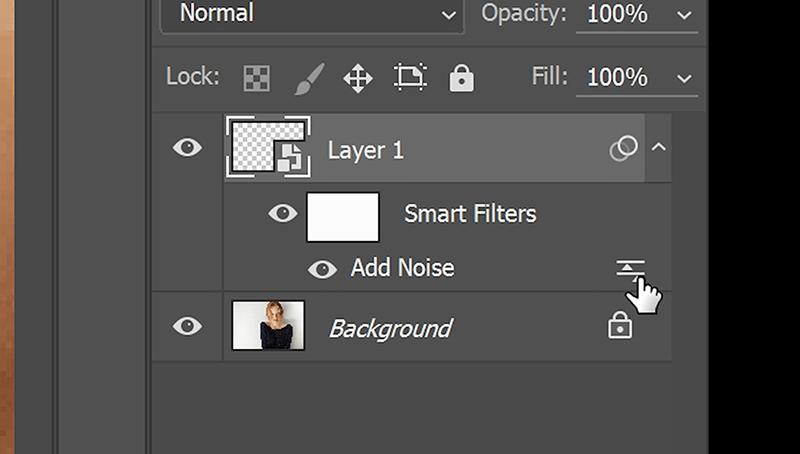Screen dimensions: 800x454
Task: Click the Layer 1 smart object thumbnail
Action: (269, 148)
